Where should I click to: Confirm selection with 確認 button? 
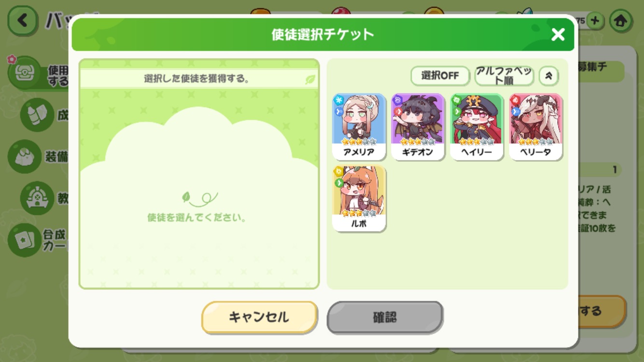(x=385, y=317)
